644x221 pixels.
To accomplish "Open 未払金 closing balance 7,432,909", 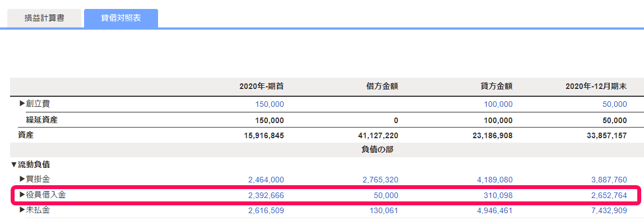I will (x=609, y=211).
